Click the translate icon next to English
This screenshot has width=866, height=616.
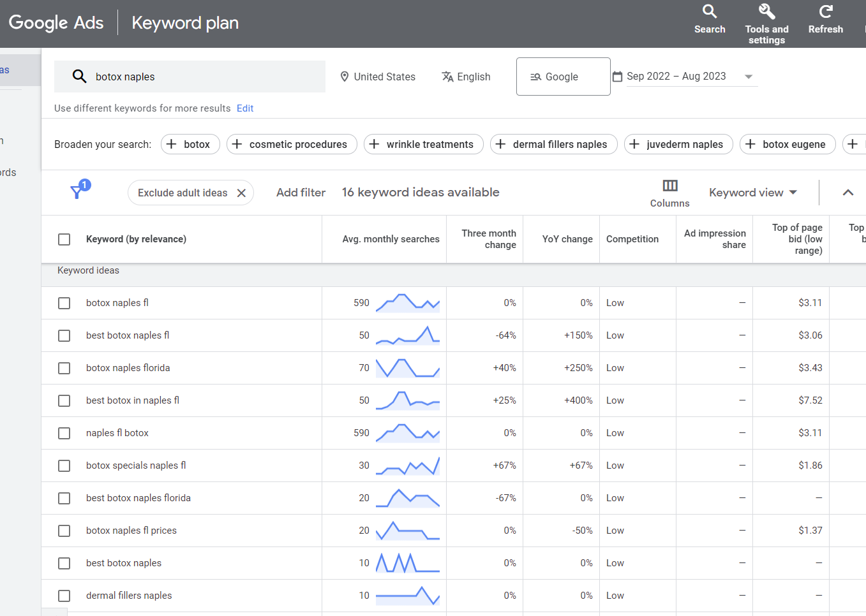[448, 77]
